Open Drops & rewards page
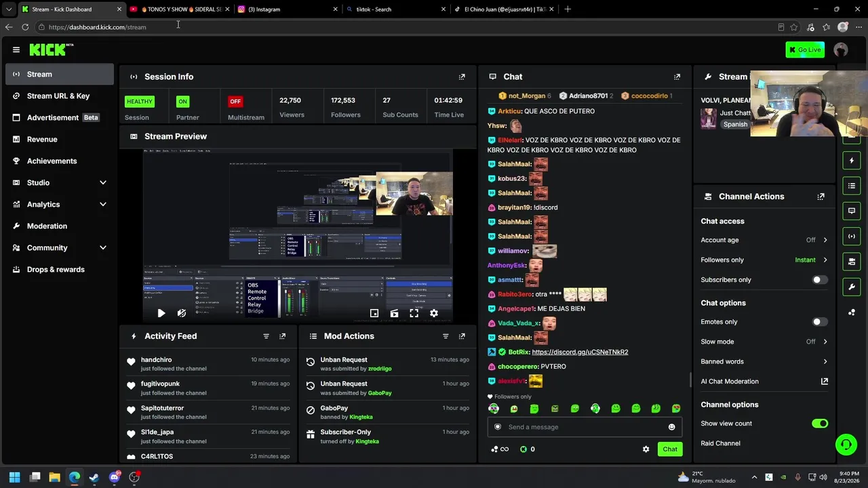The image size is (868, 488). (60, 270)
